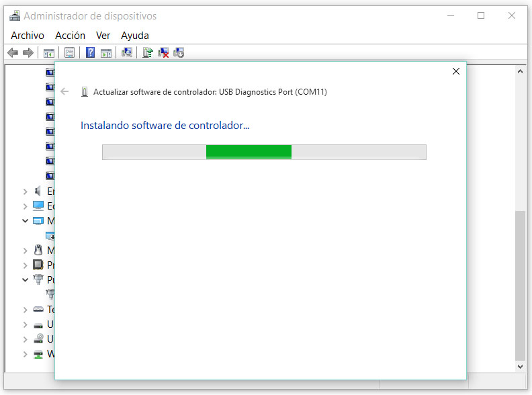The width and height of the screenshot is (532, 395).
Task: Click the scan for hardware changes icon
Action: [x=126, y=52]
